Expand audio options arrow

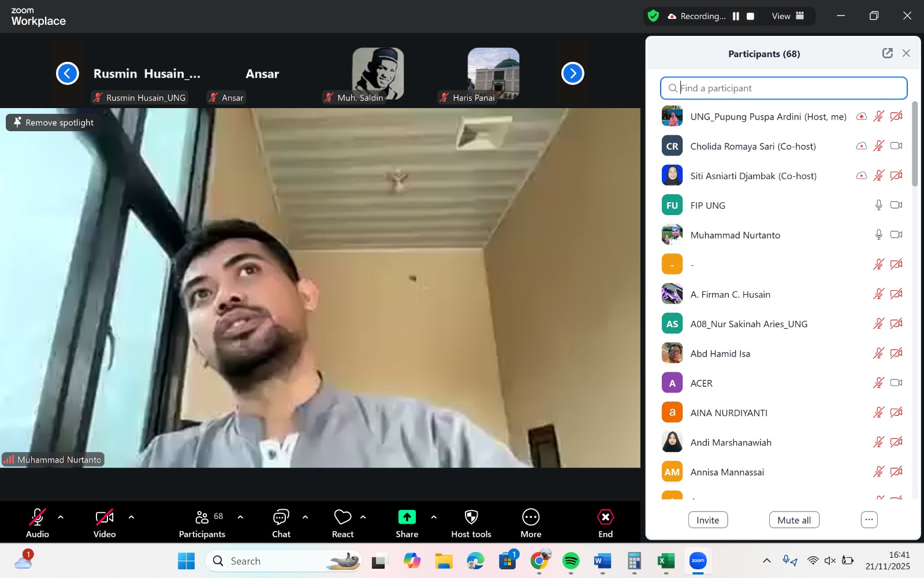coord(61,517)
